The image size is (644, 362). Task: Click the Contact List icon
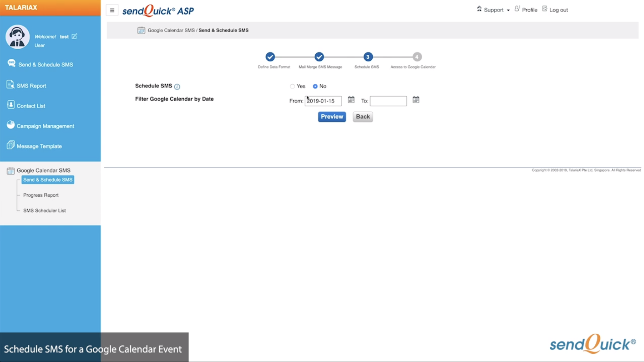tap(11, 105)
